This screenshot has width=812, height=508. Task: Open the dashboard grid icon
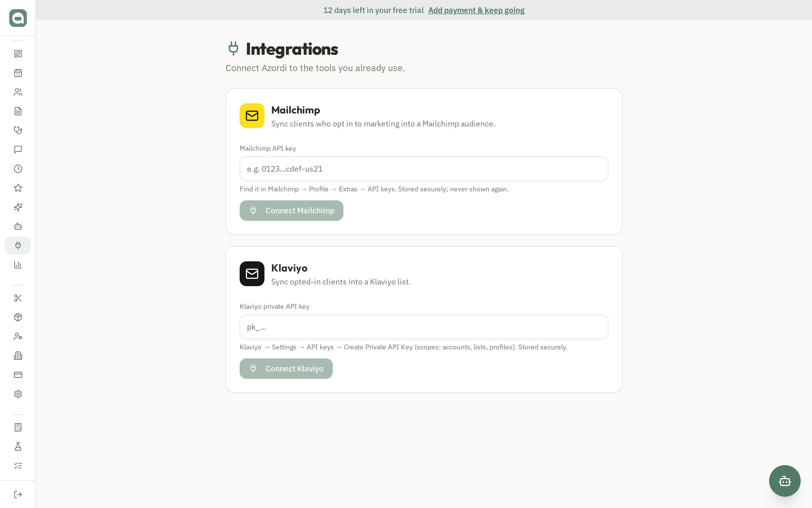(x=18, y=54)
